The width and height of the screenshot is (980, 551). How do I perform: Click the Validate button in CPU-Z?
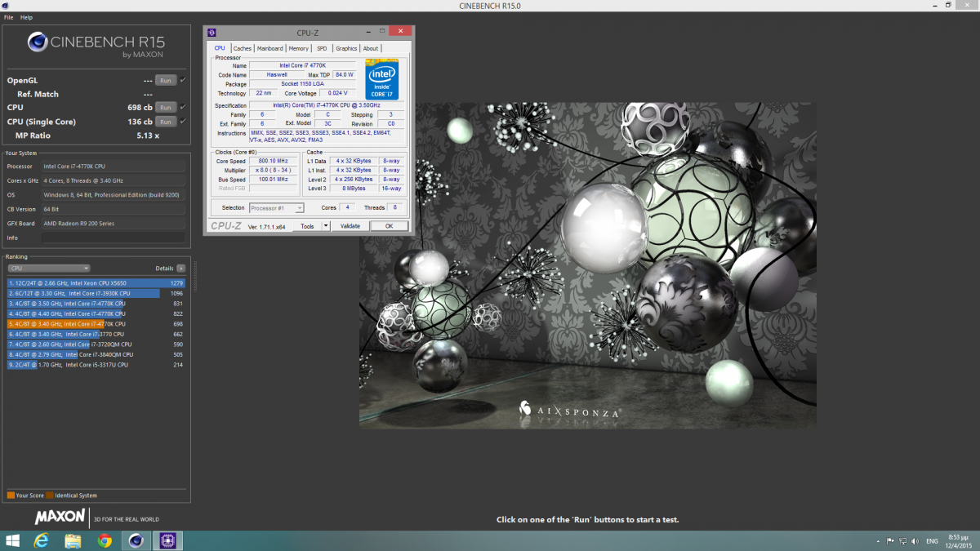[350, 226]
